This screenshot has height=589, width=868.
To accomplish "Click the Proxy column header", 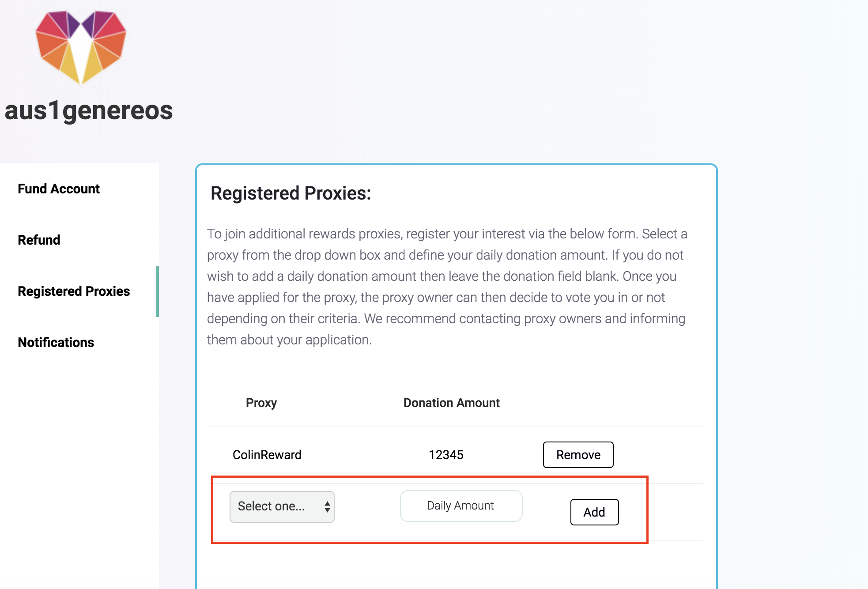I will pos(261,403).
